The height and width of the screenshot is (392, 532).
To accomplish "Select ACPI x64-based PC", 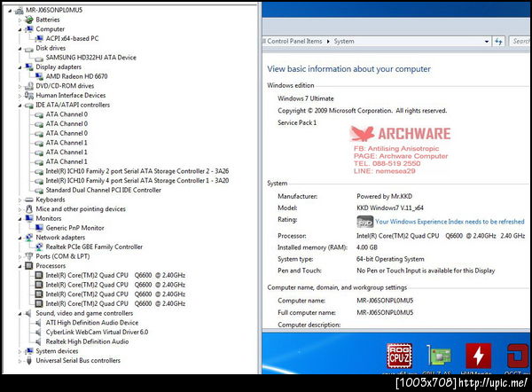I will point(72,39).
